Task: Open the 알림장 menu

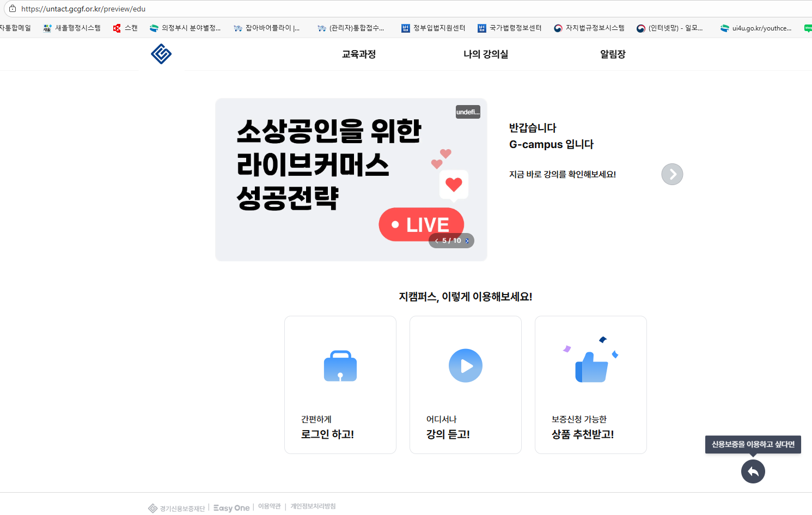Action: [613, 54]
